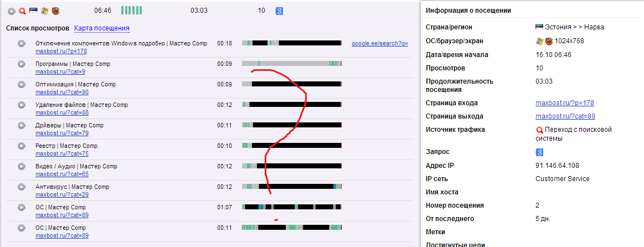Click the 01:07 duration value
644x247 pixels.
coord(225,207)
